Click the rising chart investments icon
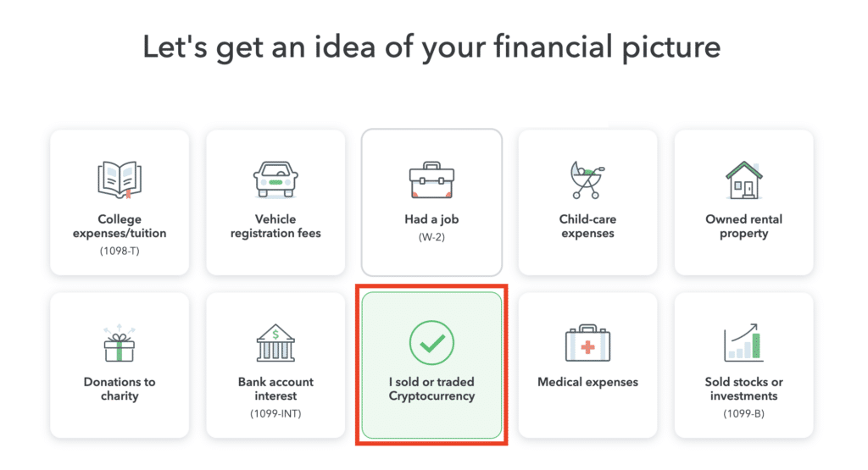The width and height of the screenshot is (868, 470). (744, 343)
